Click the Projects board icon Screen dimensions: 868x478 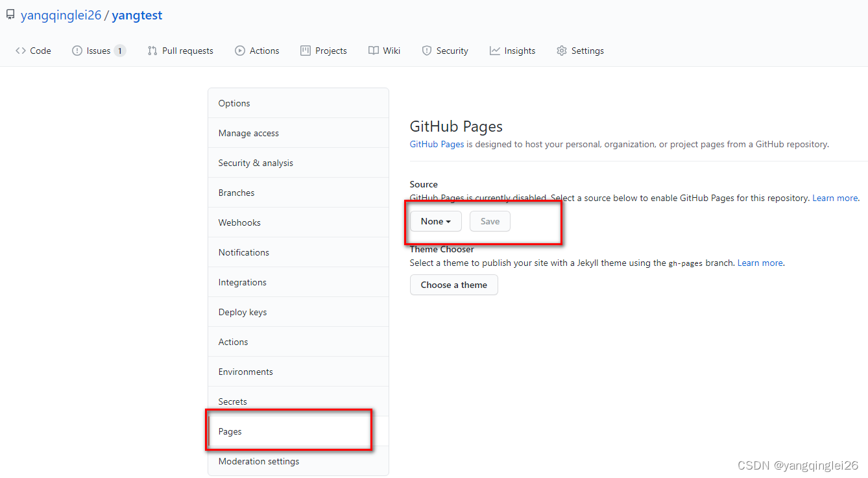[x=306, y=51]
